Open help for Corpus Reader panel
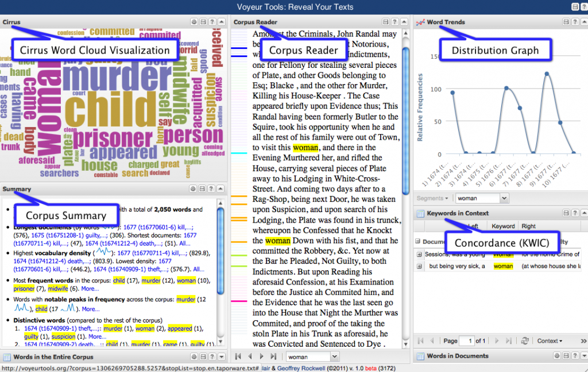 tap(394, 22)
